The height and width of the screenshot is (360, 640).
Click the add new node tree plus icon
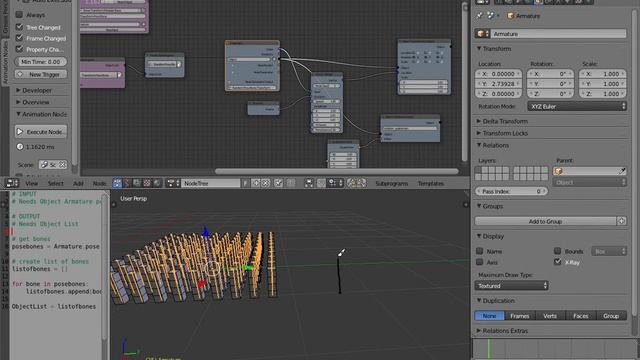(256, 183)
